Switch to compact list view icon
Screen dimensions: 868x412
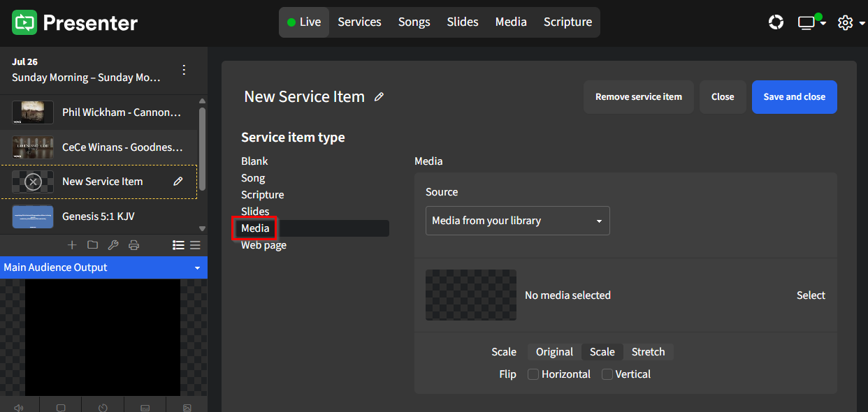click(196, 245)
